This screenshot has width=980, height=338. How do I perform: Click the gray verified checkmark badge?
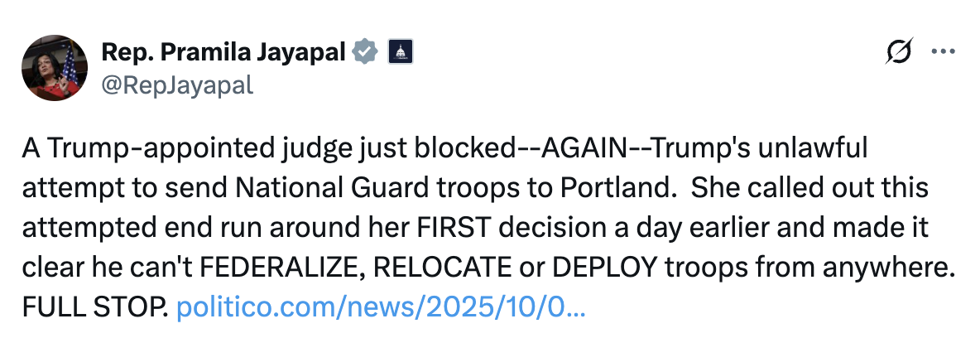[365, 52]
